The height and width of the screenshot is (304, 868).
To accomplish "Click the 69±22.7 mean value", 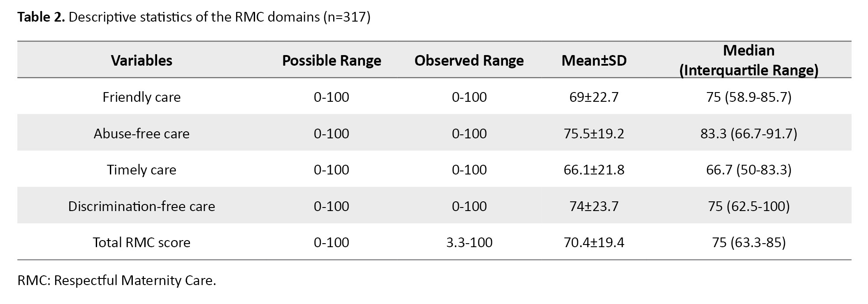I will 594,97.
